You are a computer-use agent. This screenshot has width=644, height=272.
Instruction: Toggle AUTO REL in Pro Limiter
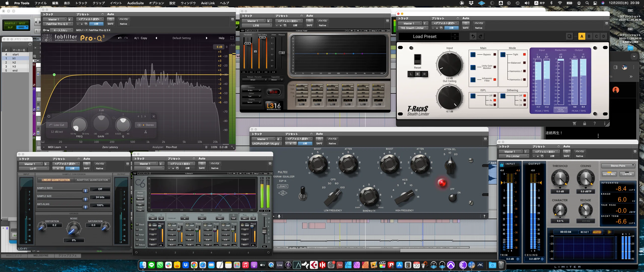(609, 174)
